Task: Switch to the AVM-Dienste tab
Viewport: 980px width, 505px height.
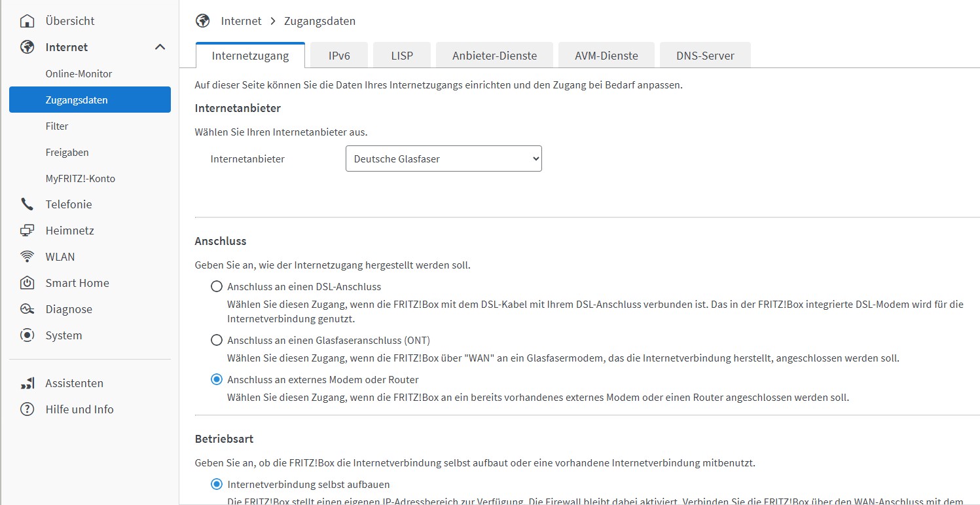Action: [x=606, y=56]
